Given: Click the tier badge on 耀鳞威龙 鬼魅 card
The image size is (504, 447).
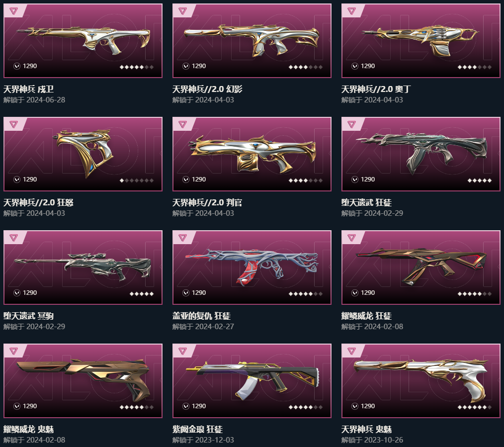Looking at the screenshot, I should point(13,351).
